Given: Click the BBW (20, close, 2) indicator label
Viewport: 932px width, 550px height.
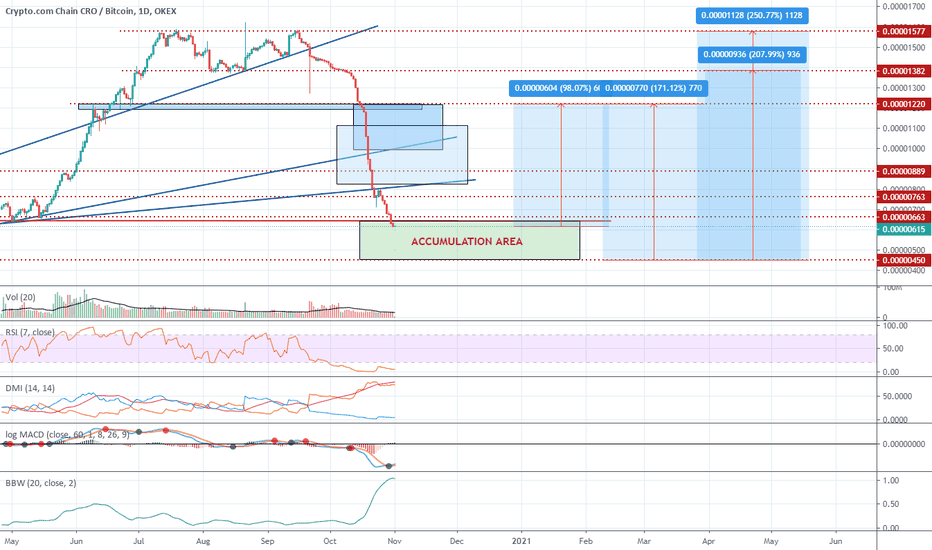Looking at the screenshot, I should (x=41, y=483).
